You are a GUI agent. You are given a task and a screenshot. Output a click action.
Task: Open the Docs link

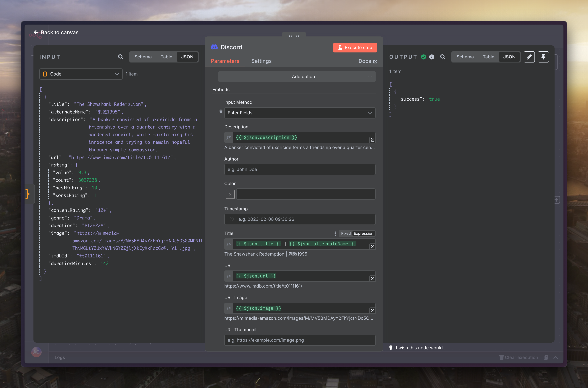(x=368, y=61)
